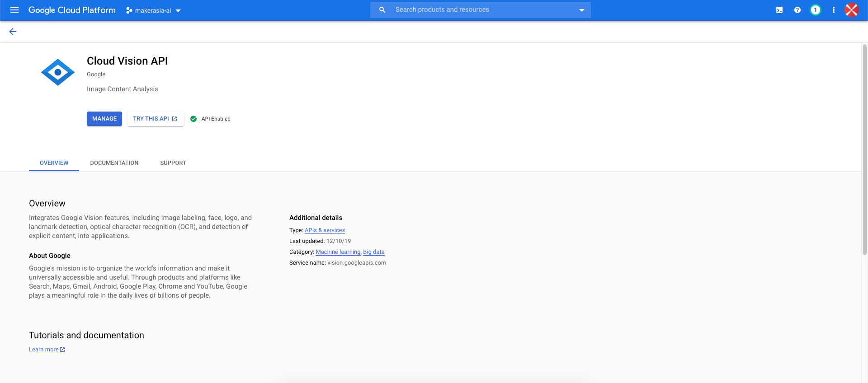Open notifications badge showing 1
Screen dimensions: 868x383
pos(816,10)
